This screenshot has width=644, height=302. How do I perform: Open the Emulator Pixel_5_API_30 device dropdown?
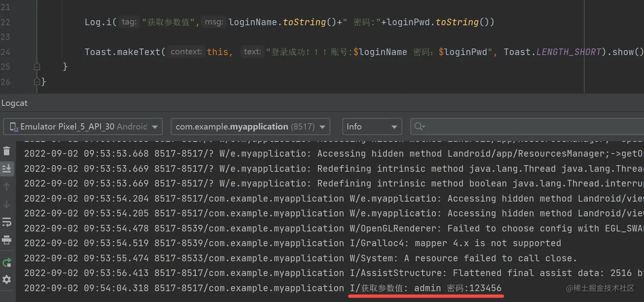[x=83, y=127]
